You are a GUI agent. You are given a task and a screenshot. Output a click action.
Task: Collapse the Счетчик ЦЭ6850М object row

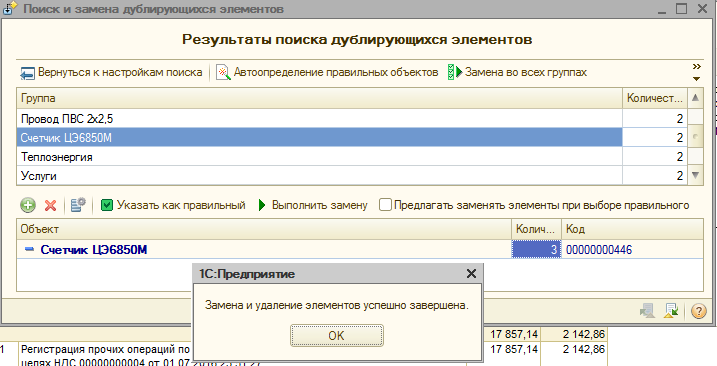(29, 249)
